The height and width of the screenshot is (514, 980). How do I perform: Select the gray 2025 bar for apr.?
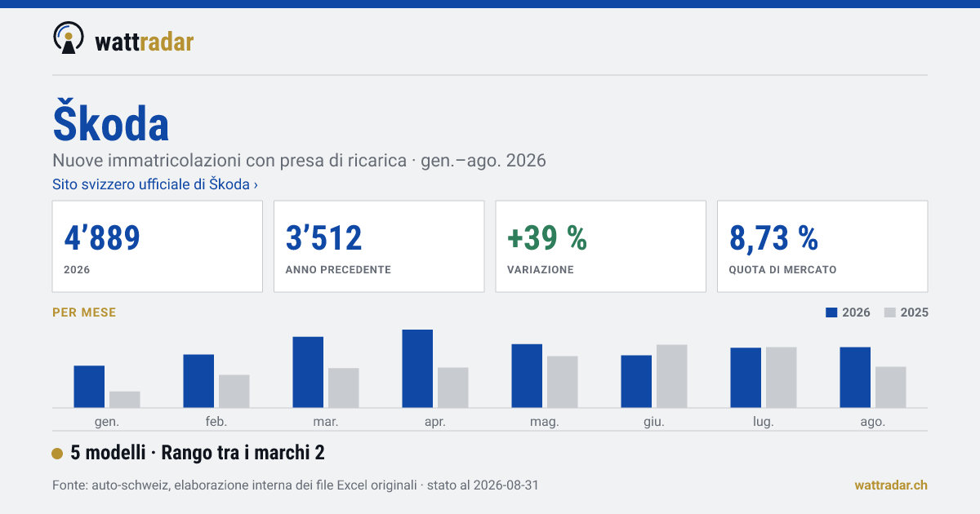click(x=453, y=388)
